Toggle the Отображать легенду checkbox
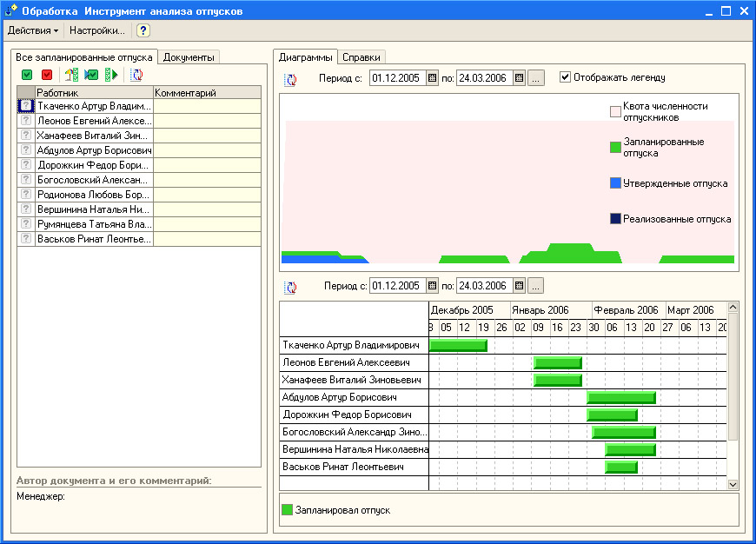Screen dimensions: 756x544 [565, 77]
